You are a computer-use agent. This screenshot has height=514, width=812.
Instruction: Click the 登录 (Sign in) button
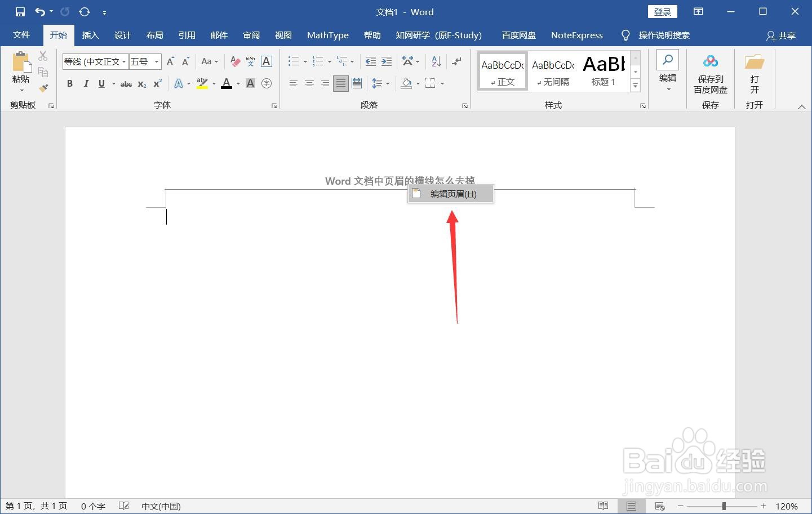coord(663,12)
